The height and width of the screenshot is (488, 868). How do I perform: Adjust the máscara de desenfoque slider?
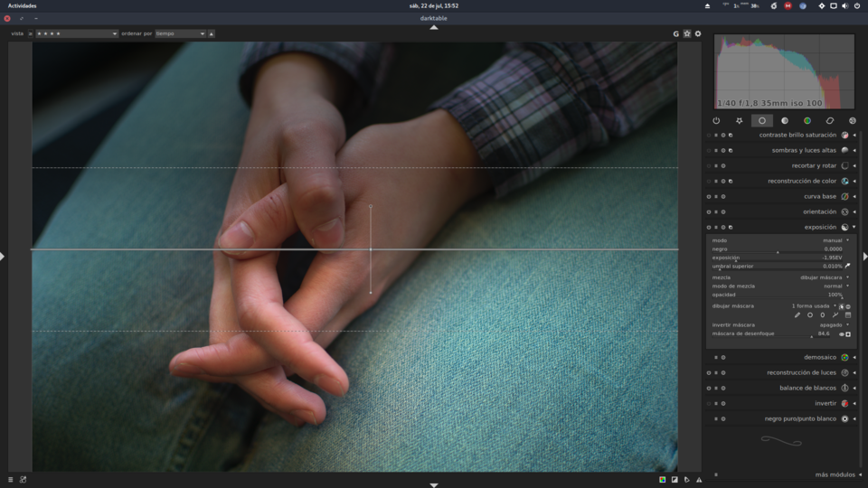coord(773,334)
